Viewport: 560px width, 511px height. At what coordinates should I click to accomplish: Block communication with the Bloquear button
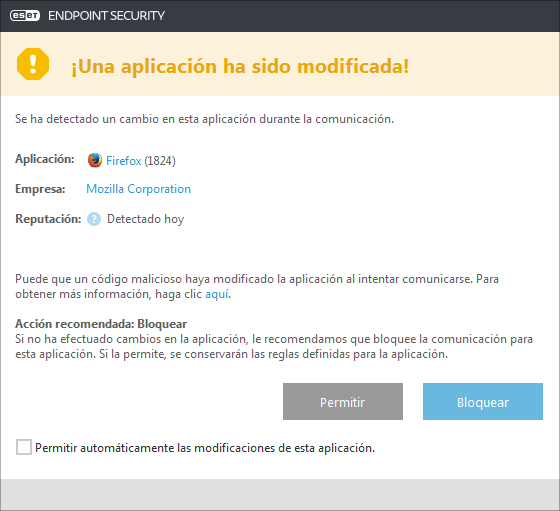pyautogui.click(x=483, y=402)
